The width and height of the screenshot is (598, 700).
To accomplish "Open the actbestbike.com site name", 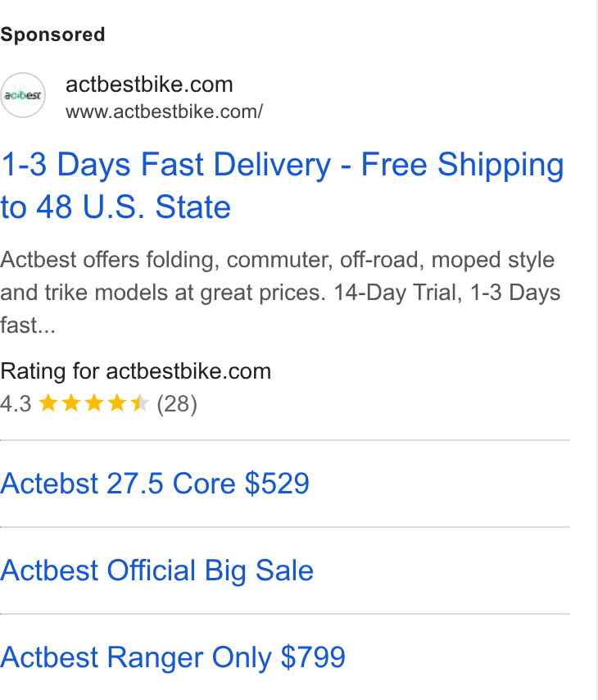I will pyautogui.click(x=149, y=84).
